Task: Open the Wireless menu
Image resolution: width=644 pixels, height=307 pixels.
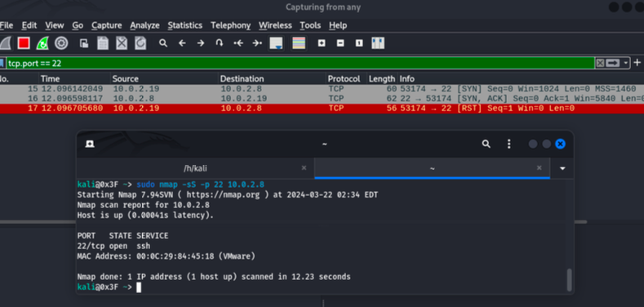Action: point(275,25)
